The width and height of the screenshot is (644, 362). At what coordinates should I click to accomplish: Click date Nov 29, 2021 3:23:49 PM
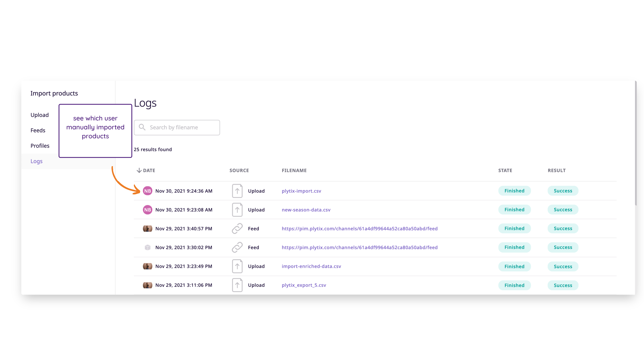click(184, 266)
